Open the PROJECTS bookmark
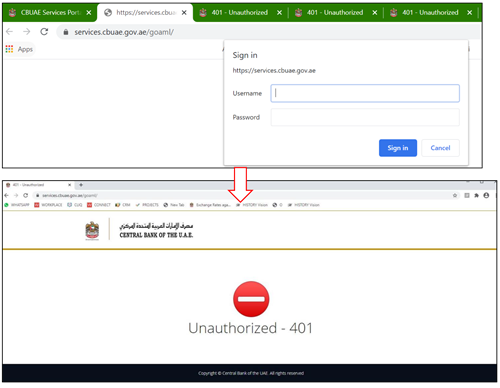 [147, 205]
